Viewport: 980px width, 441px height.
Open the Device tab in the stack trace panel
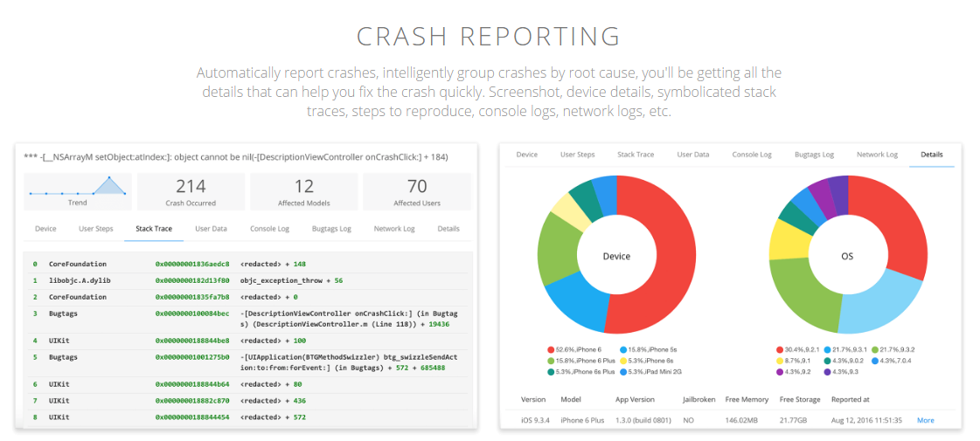tap(45, 229)
